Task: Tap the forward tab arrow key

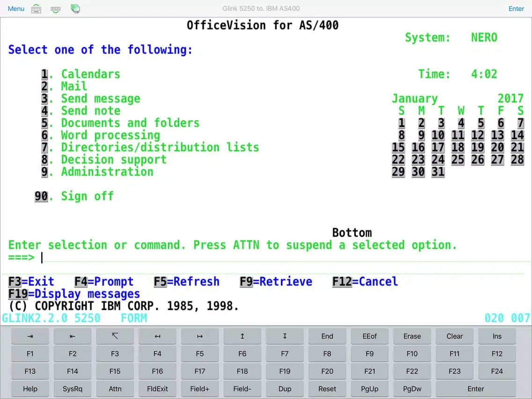Action: (30, 336)
